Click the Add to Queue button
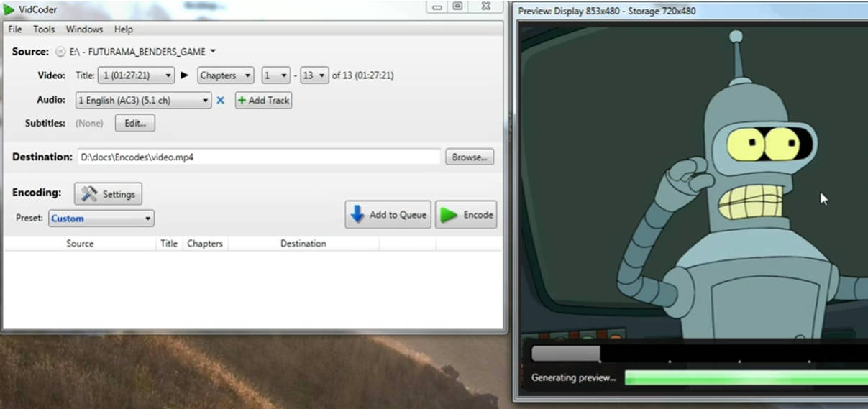Viewport: 868px width, 409px height. [x=388, y=215]
